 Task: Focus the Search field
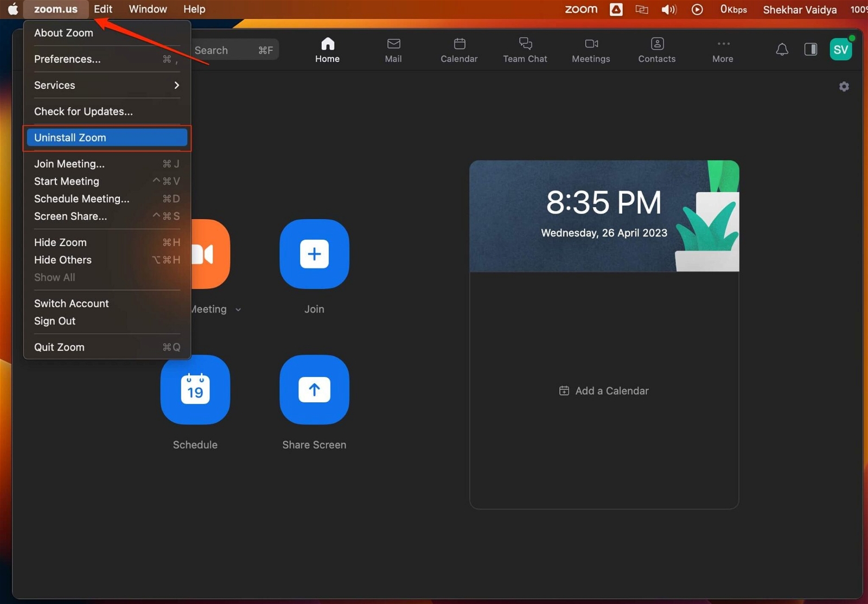234,50
